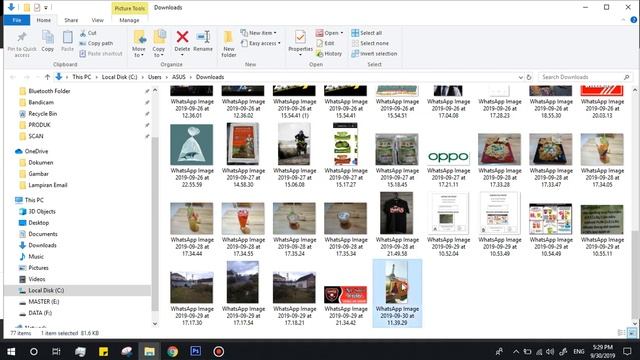Click Copy path in ribbon

point(96,43)
